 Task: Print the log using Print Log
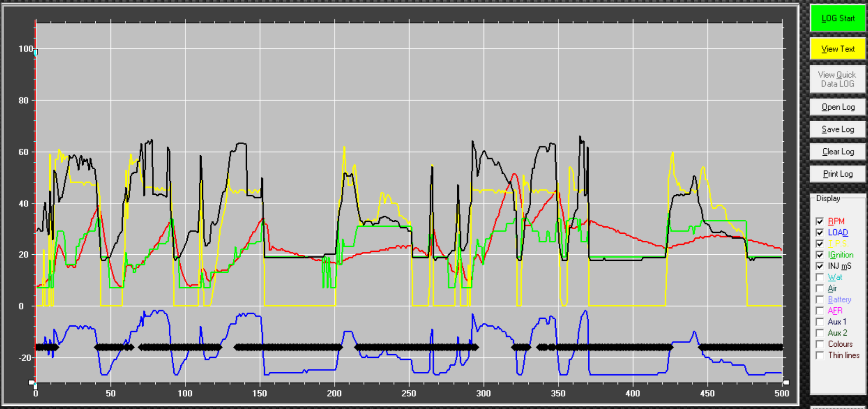pyautogui.click(x=838, y=174)
